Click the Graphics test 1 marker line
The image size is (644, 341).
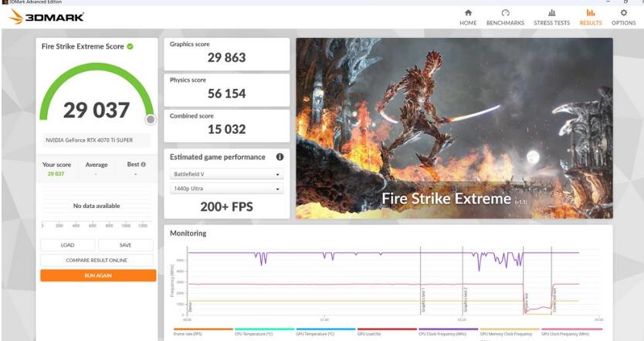[421, 281]
